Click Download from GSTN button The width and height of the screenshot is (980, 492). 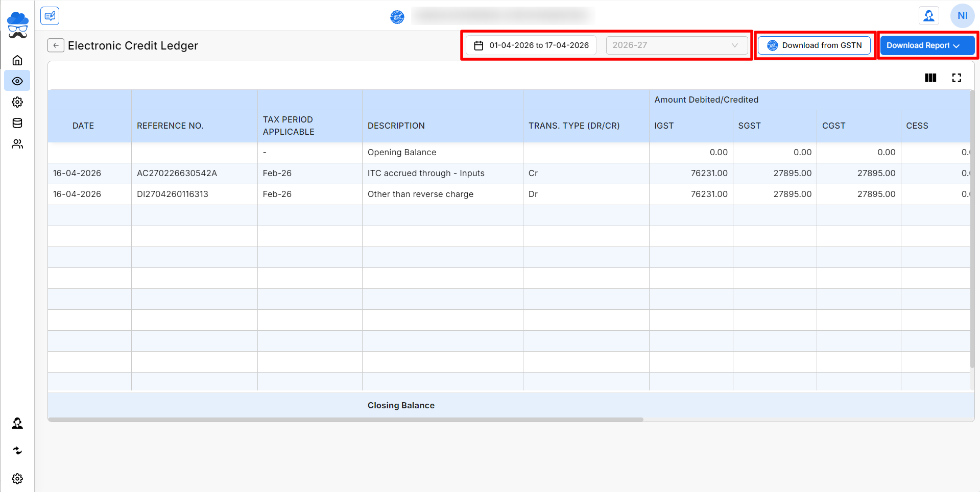[x=814, y=45]
